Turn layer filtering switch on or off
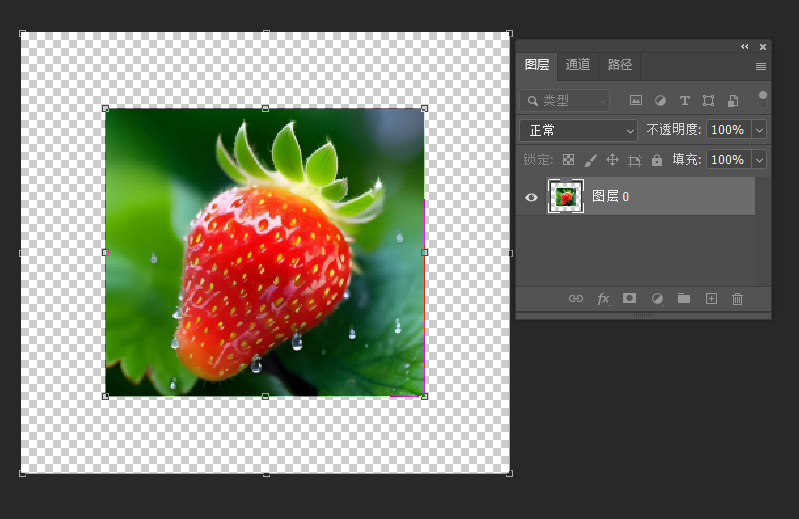799x519 pixels. (763, 99)
